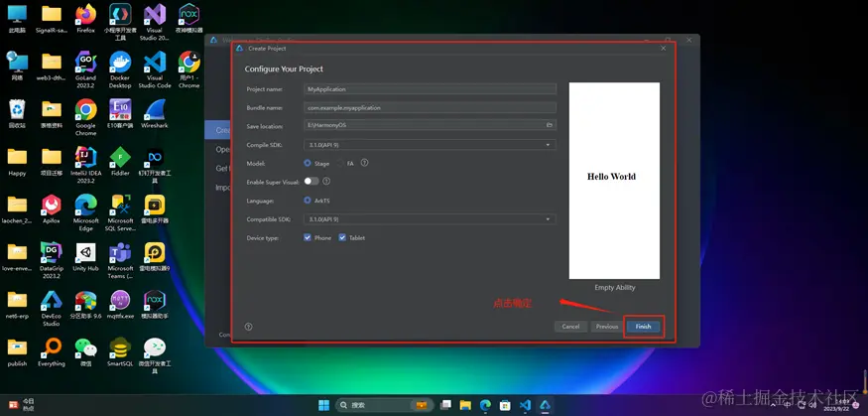The height and width of the screenshot is (416, 868).
Task: Open Microsoft SQL Server desktop icon
Action: [120, 212]
